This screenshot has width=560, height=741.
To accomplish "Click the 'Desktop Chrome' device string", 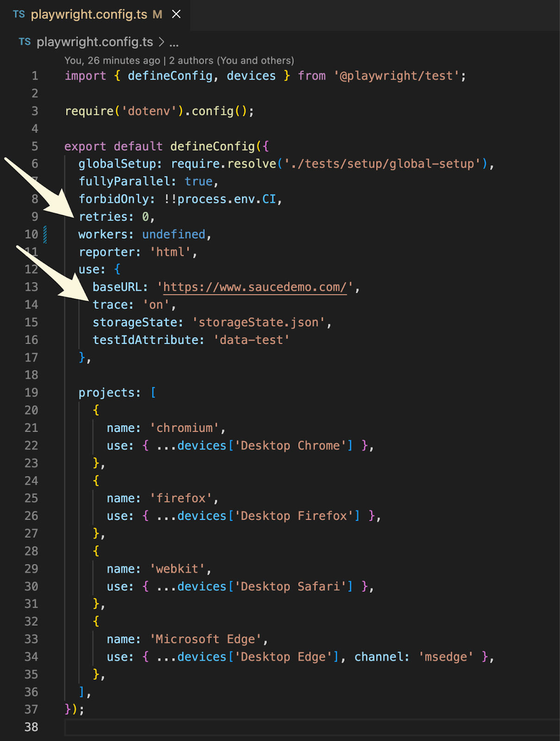I will point(290,446).
